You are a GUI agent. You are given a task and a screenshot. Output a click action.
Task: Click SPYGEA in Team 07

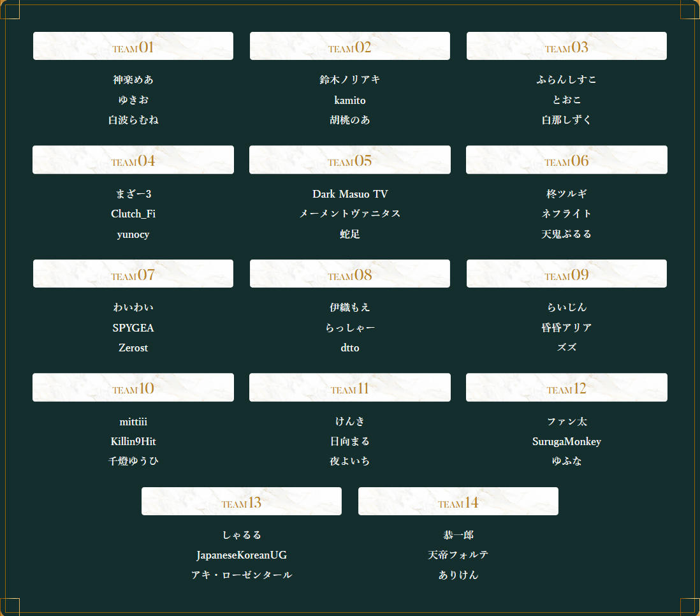coord(133,328)
